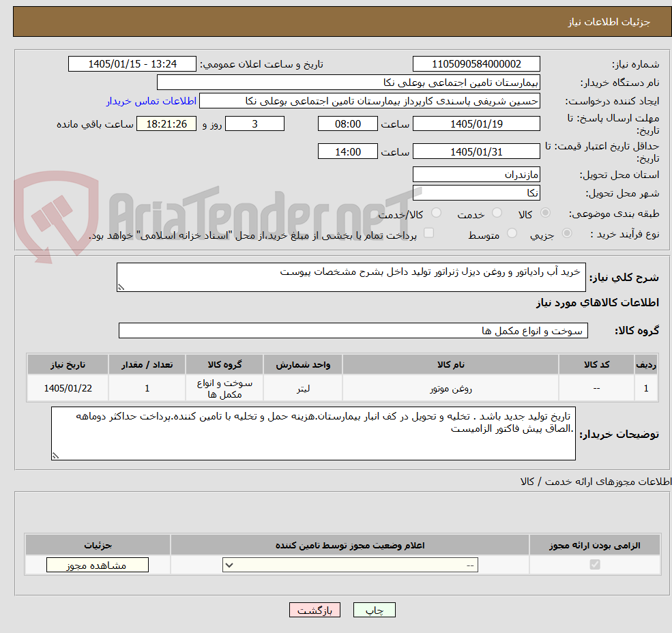This screenshot has width=672, height=633.
Task: Click the announcement date field 1405/01/15 - 13:24
Action: coord(132,64)
